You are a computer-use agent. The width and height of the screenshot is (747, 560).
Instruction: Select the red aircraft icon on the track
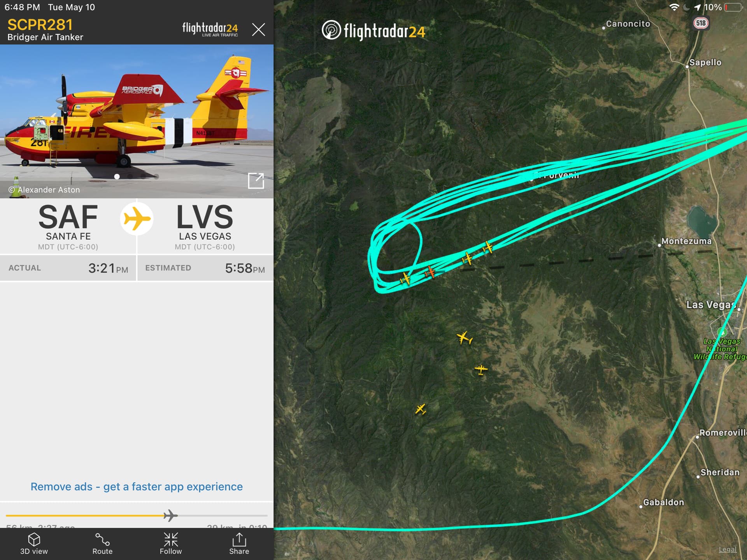tap(430, 272)
